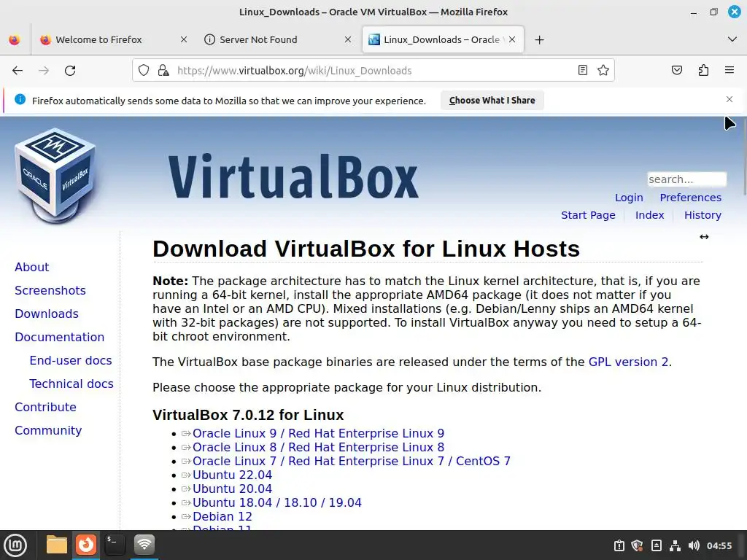Open Oracle Linux 7 / CentOS 7 download
The image size is (747, 560).
point(352,461)
